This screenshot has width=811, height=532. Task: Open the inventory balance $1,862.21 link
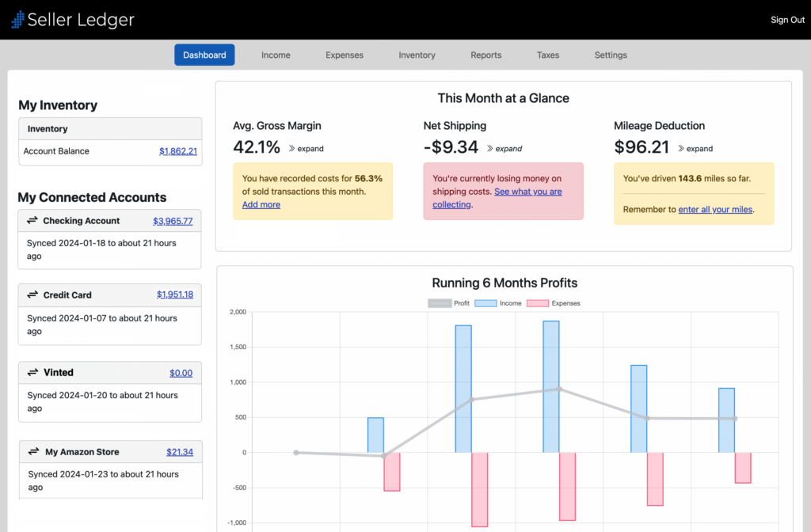[x=178, y=151]
